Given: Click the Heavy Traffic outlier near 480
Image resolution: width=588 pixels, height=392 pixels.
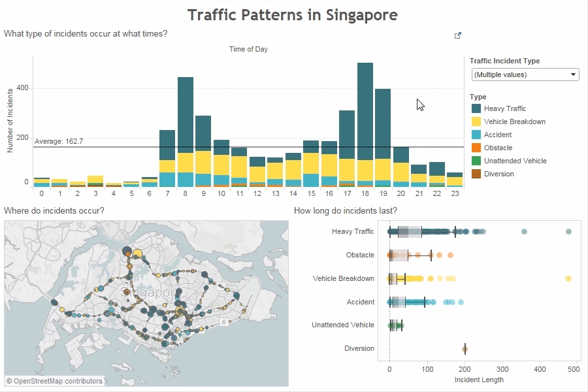Looking at the screenshot, I should tap(568, 232).
